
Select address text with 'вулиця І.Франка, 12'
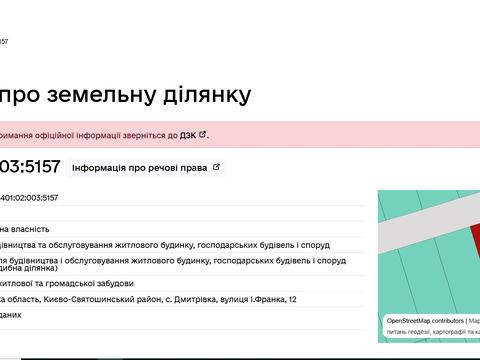point(148,299)
